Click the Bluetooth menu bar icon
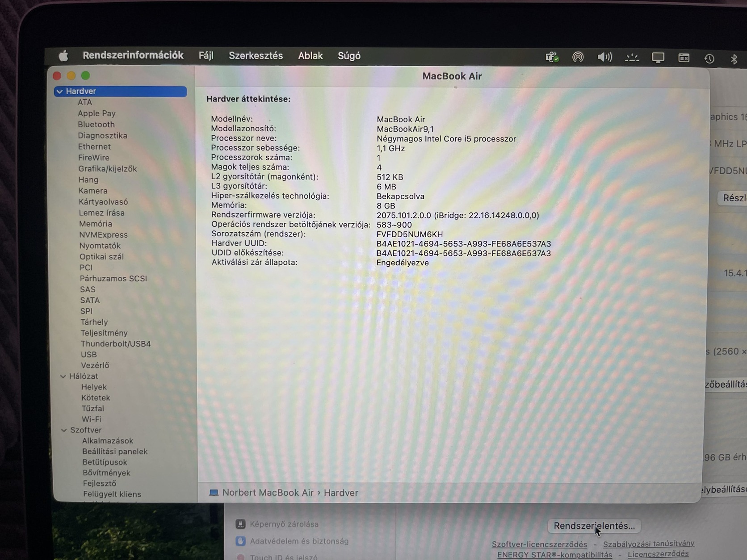This screenshot has height=560, width=747. tap(734, 59)
